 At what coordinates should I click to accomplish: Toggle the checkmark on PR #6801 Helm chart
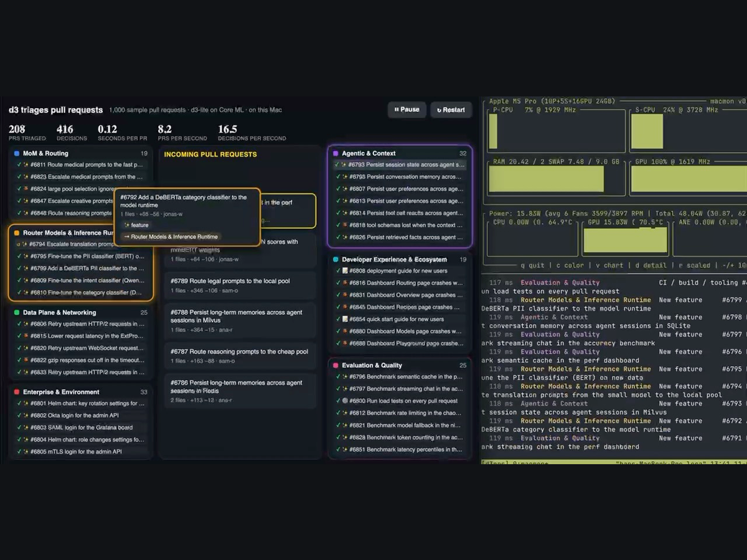coord(19,403)
